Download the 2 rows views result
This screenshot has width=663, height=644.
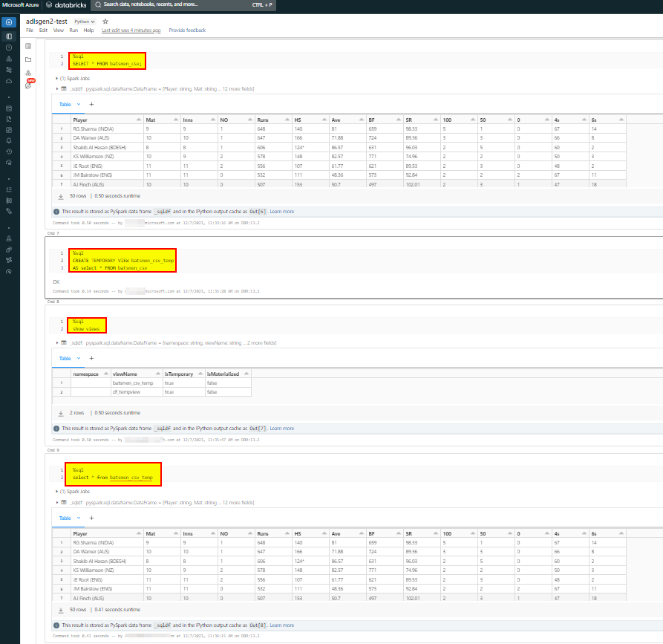point(61,413)
